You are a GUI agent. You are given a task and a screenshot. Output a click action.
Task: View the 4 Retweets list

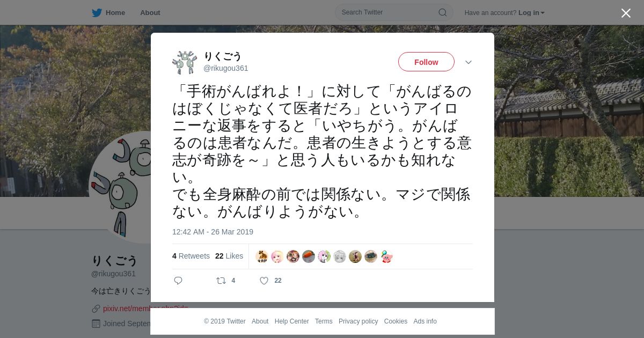pyautogui.click(x=191, y=256)
